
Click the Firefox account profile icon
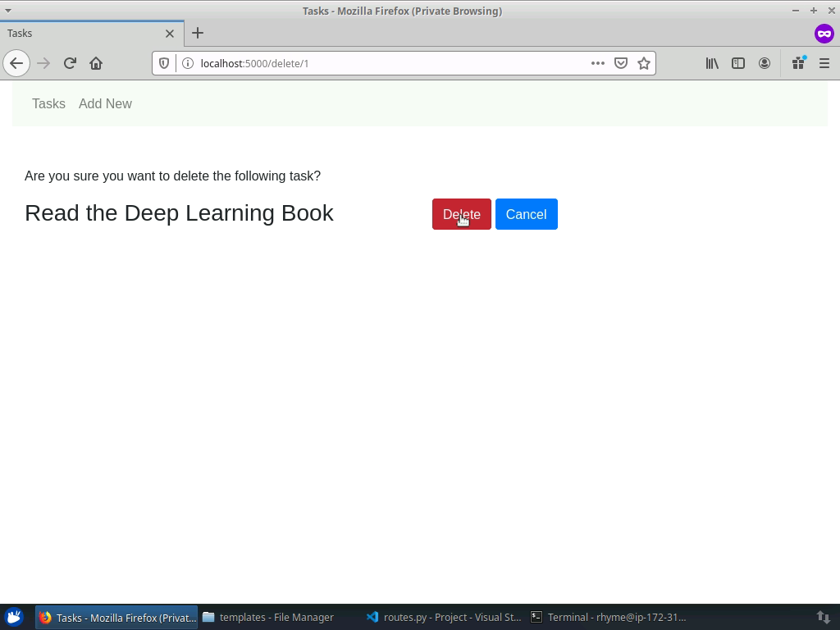[x=765, y=63]
